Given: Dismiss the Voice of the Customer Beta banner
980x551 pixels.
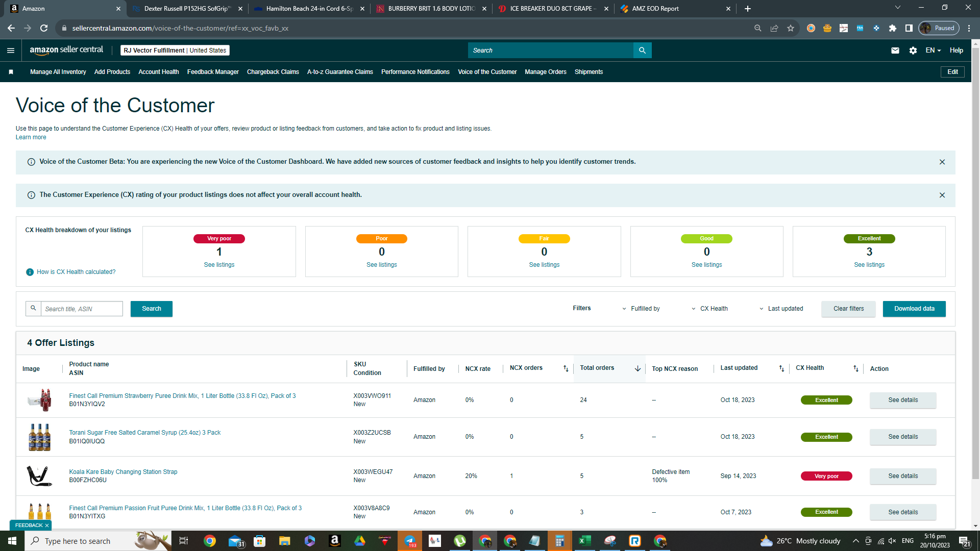Looking at the screenshot, I should [942, 162].
